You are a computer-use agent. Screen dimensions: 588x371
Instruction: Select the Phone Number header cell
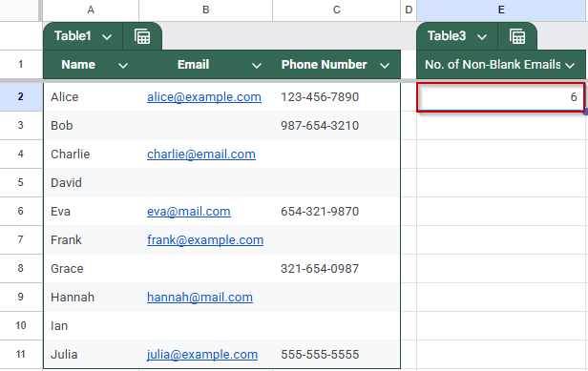[336, 65]
